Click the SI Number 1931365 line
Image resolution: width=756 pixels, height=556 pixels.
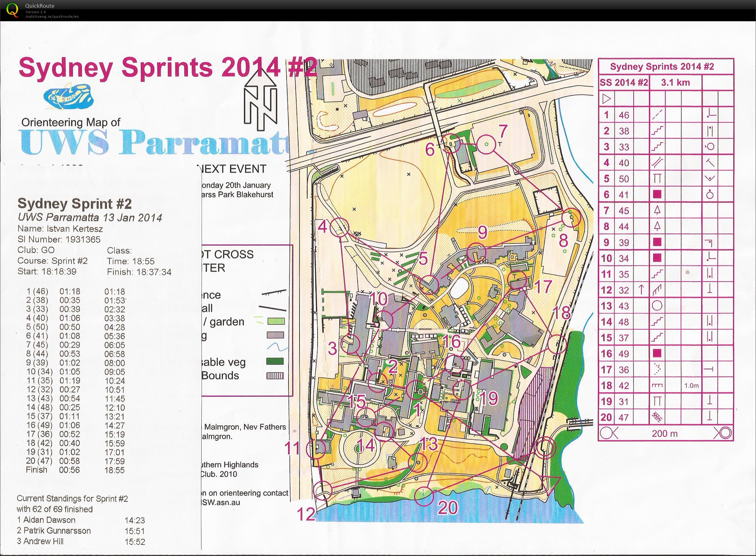pyautogui.click(x=59, y=239)
